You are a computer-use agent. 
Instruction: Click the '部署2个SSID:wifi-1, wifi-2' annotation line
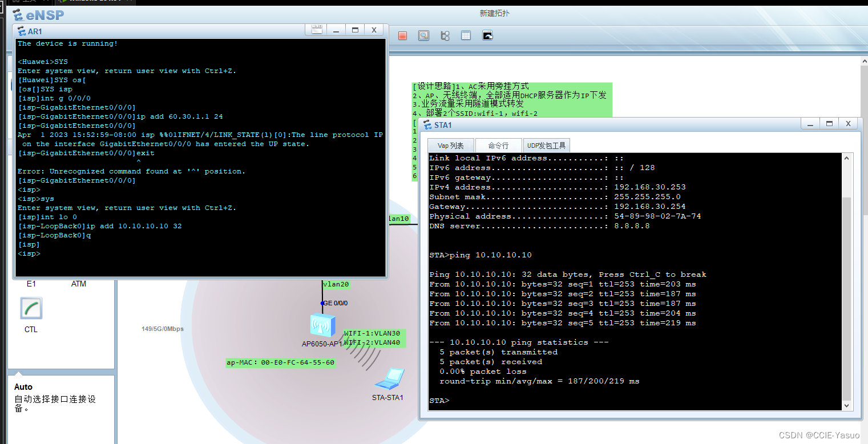(475, 113)
